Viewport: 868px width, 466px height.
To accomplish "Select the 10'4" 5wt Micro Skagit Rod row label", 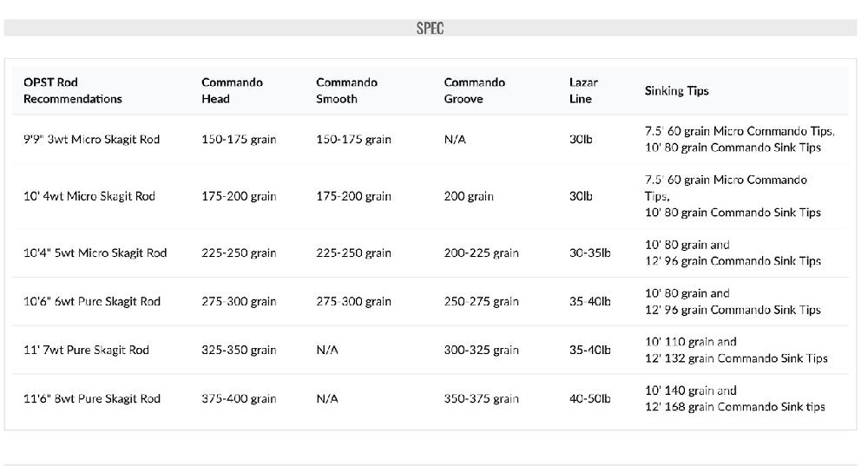I will pos(95,253).
